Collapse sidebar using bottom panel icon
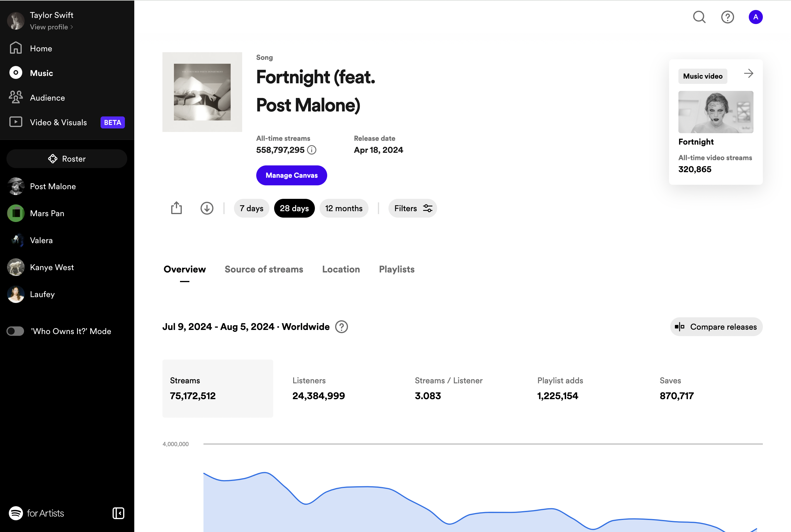Viewport: 791px width, 532px height. click(118, 513)
